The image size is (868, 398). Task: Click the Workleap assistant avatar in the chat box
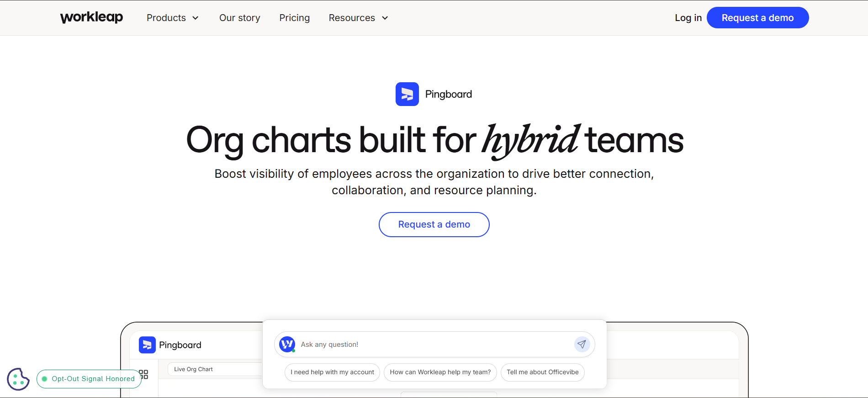pyautogui.click(x=287, y=344)
